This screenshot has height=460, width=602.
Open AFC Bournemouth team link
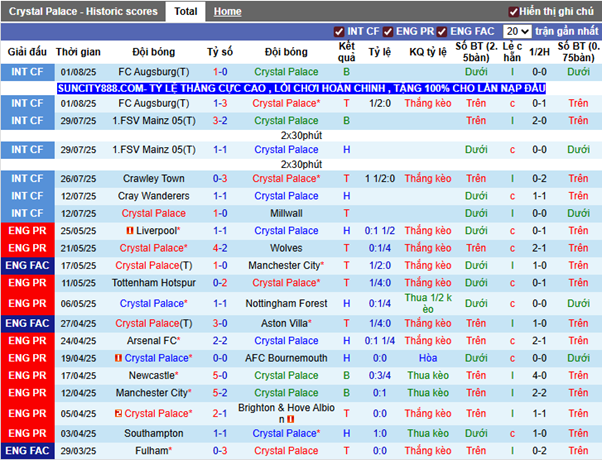pyautogui.click(x=286, y=358)
